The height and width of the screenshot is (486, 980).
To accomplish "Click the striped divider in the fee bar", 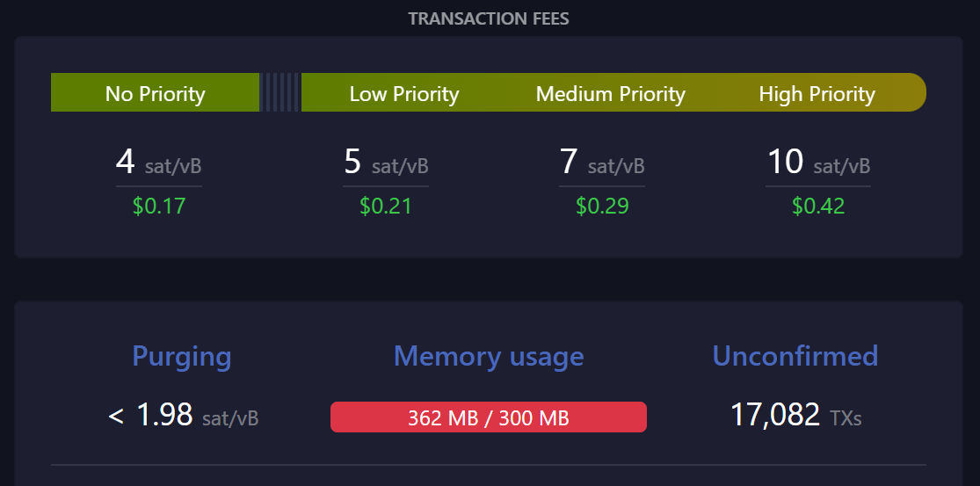I will click(280, 93).
